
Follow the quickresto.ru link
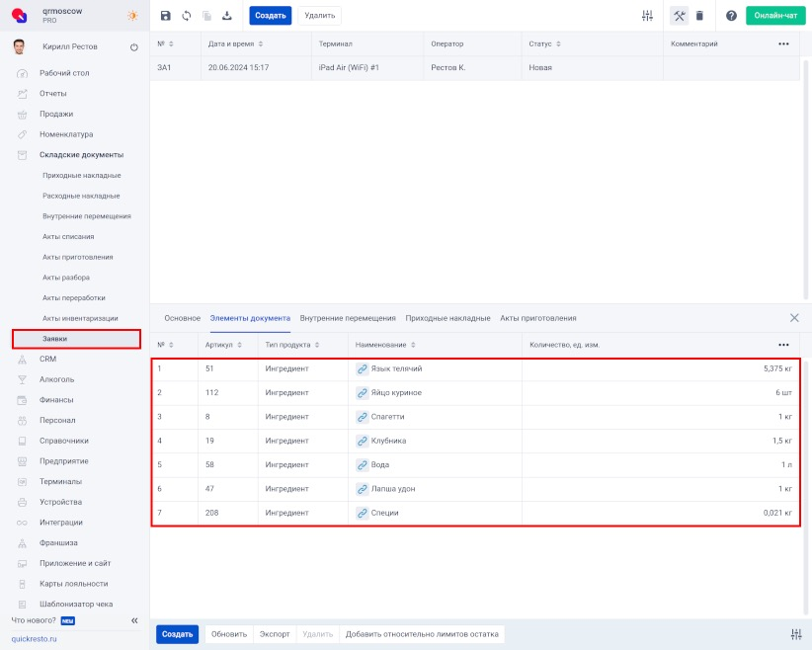(x=34, y=639)
